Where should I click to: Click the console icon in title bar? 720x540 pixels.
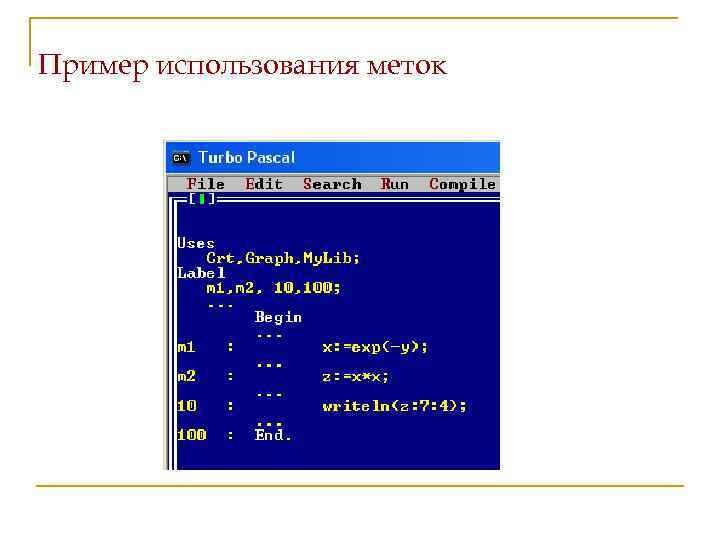[x=181, y=158]
